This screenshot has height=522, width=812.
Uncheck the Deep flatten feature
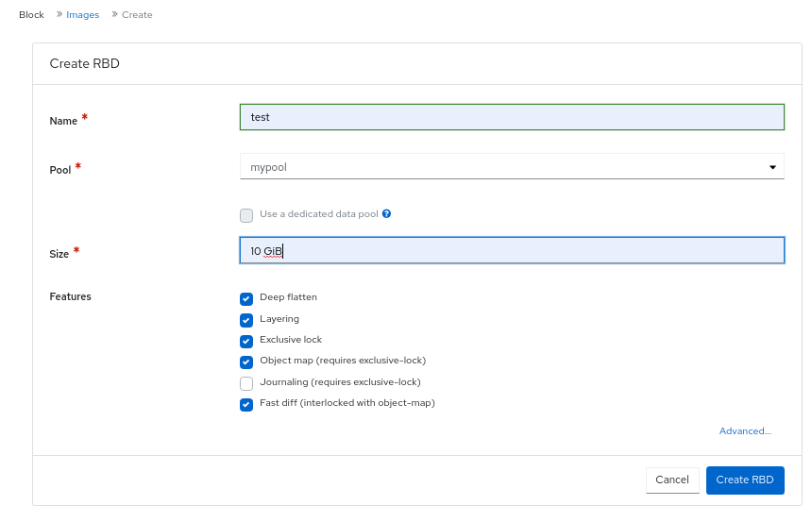coord(246,298)
